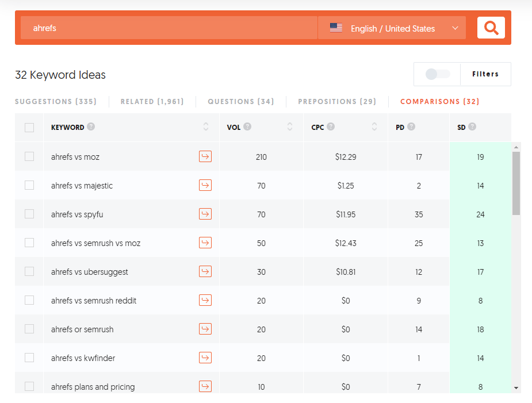Image resolution: width=532 pixels, height=403 pixels.
Task: Open arrow icon for ahrefs vs spyfu
Action: click(x=205, y=214)
